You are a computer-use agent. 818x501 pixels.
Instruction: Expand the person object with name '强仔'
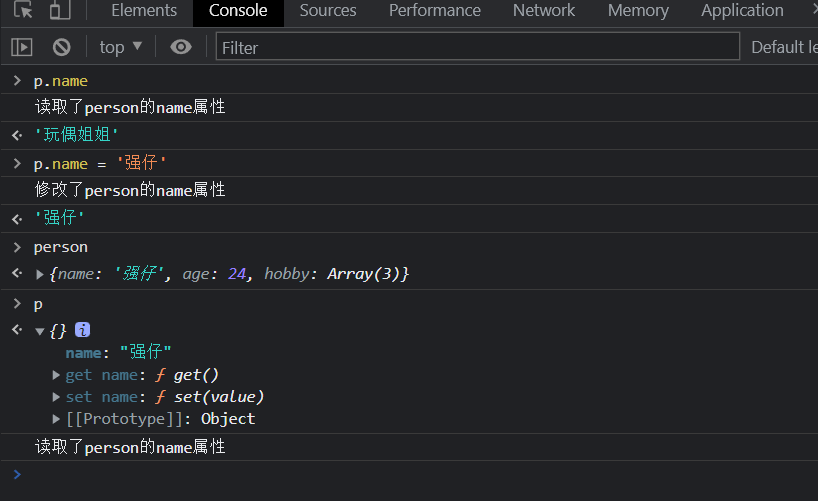(41, 274)
